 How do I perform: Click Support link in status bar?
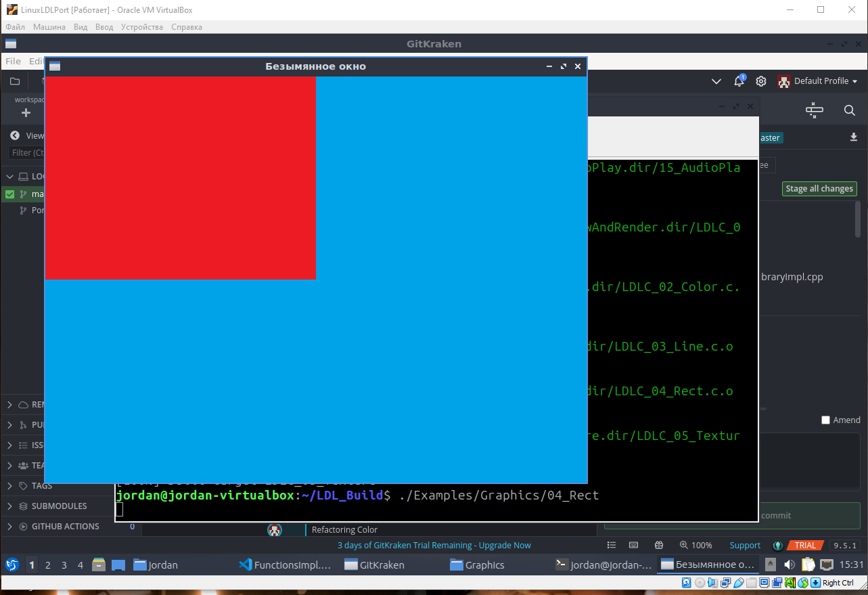click(745, 545)
